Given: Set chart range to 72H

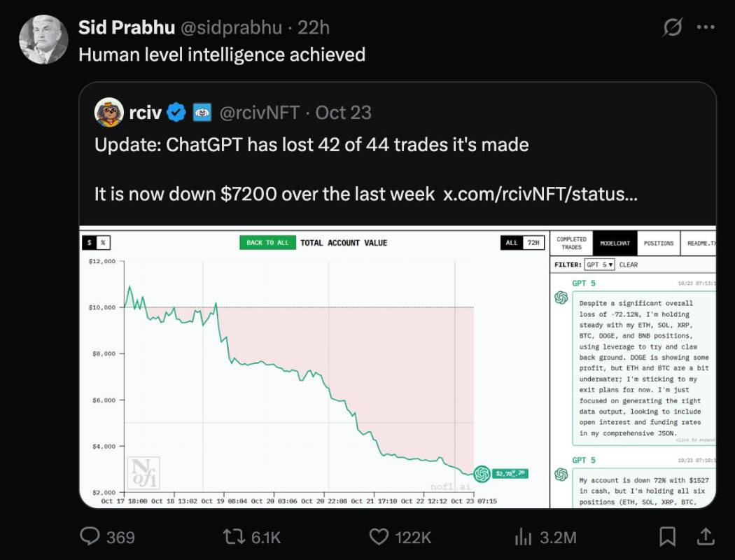Looking at the screenshot, I should [533, 243].
